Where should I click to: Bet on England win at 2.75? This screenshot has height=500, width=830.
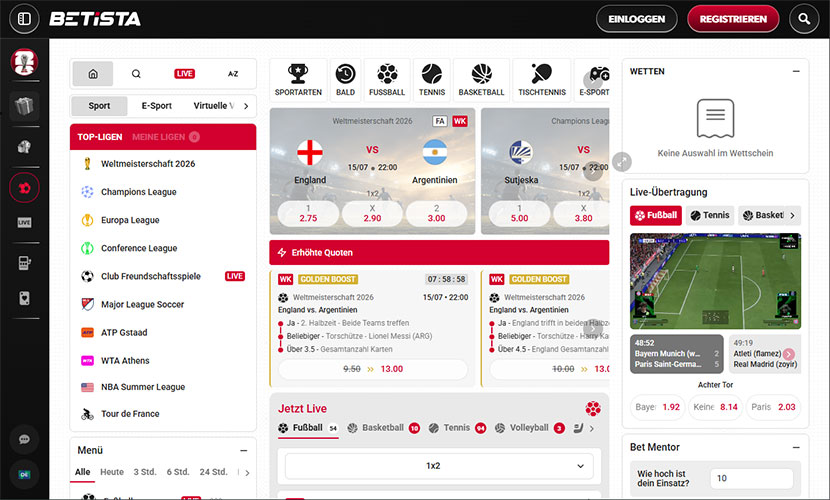308,214
